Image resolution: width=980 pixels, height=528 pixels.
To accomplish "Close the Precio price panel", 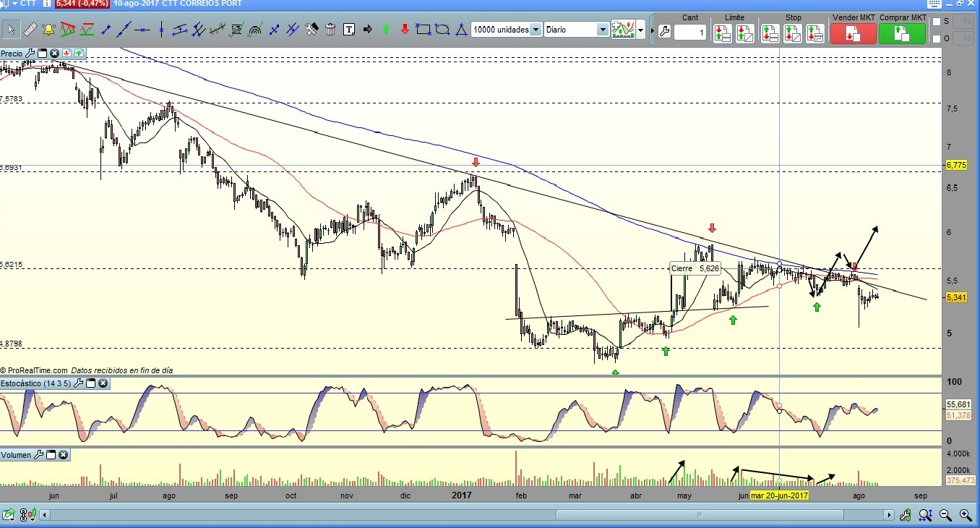I will pos(54,54).
